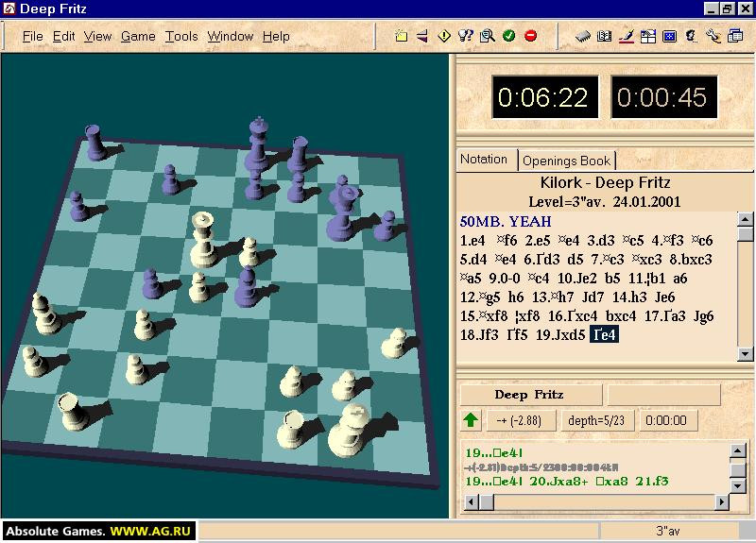Select the highlighted last move e4 in notation
Image resolution: width=756 pixels, height=543 pixels.
[605, 334]
